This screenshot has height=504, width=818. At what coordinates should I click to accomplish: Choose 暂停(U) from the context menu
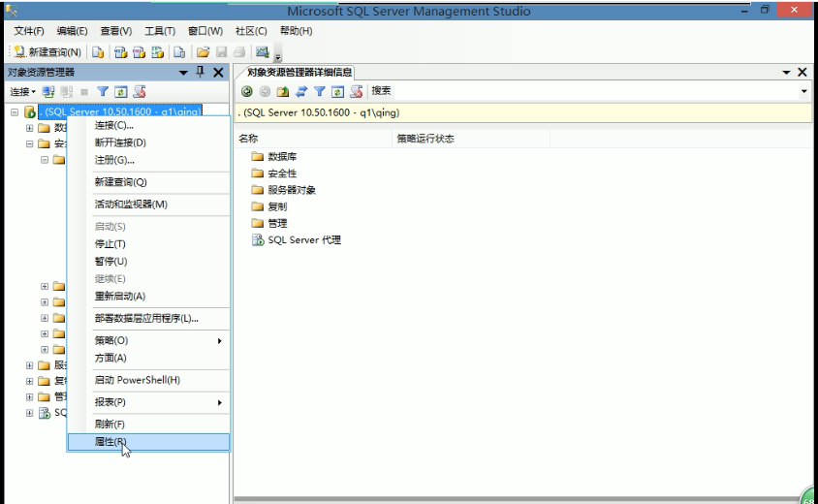click(x=148, y=262)
